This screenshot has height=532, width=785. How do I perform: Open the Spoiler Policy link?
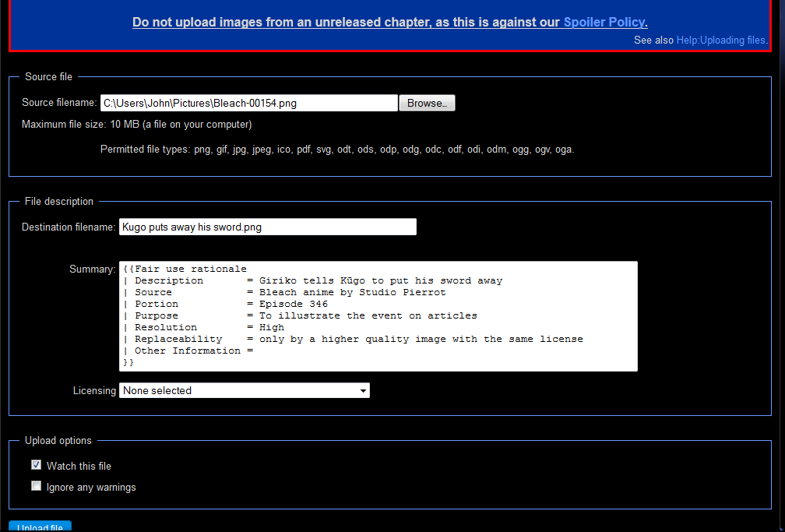(x=604, y=22)
